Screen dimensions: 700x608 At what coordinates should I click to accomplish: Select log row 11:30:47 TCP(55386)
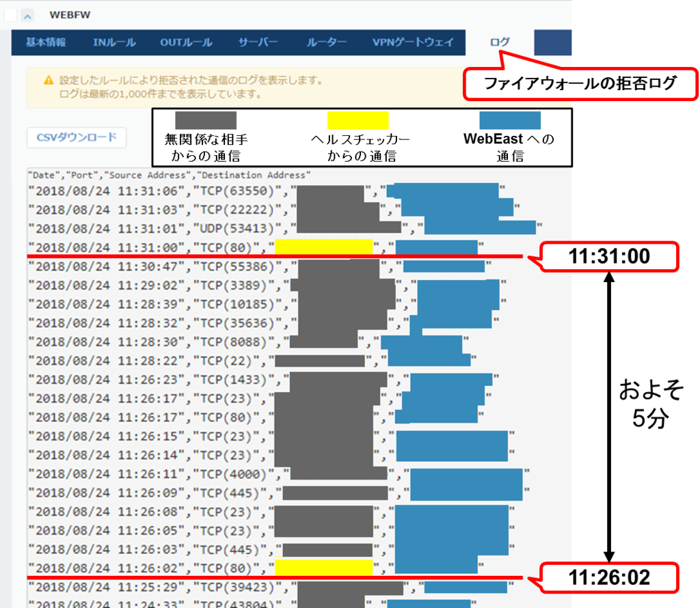(259, 266)
